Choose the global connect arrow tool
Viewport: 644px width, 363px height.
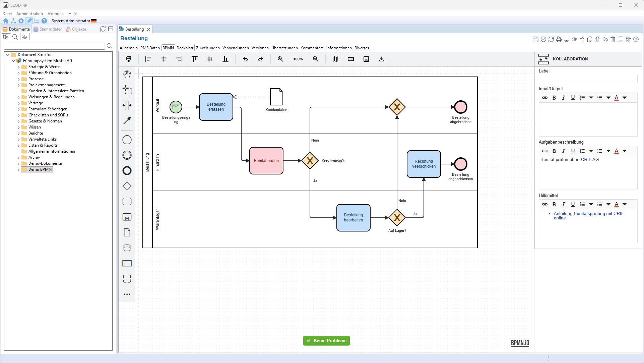pyautogui.click(x=127, y=120)
